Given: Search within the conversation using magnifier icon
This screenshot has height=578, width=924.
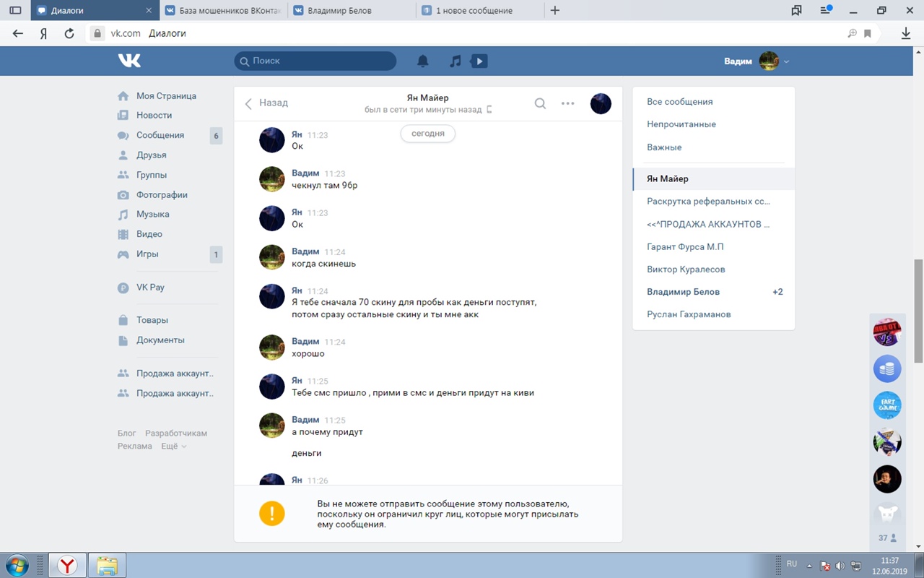Looking at the screenshot, I should point(540,103).
